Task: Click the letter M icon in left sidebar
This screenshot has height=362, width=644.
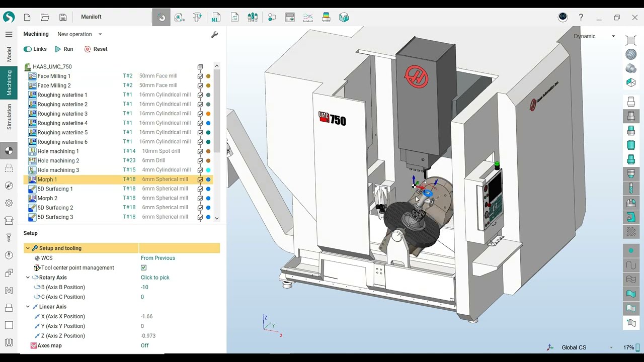Action: coord(9,290)
